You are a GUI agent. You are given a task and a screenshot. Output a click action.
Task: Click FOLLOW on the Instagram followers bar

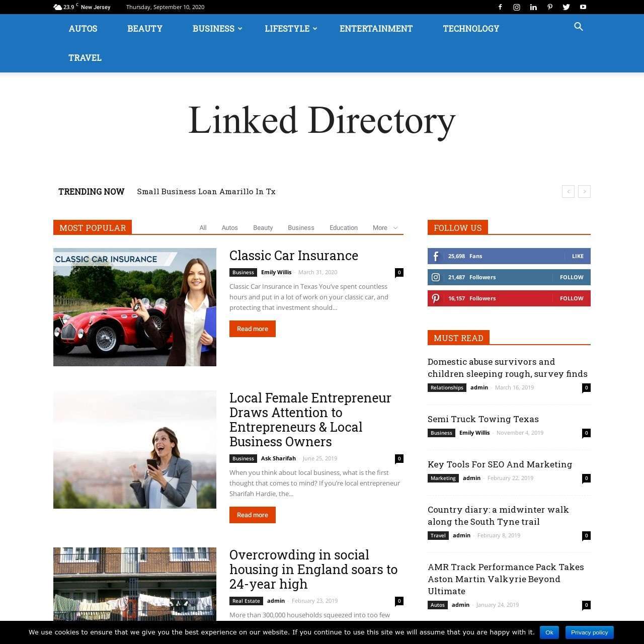point(572,277)
